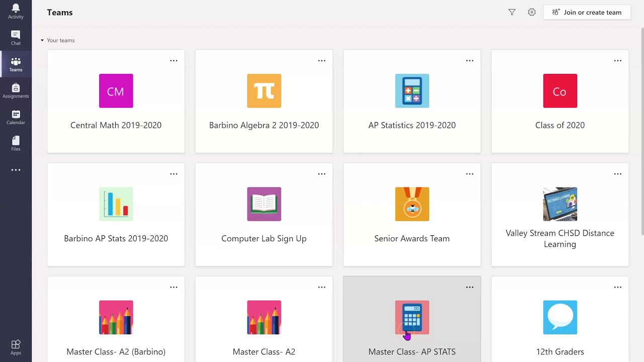The image size is (644, 362).
Task: Open more options for Master Class- A2 (Barbino)
Action: 174,287
